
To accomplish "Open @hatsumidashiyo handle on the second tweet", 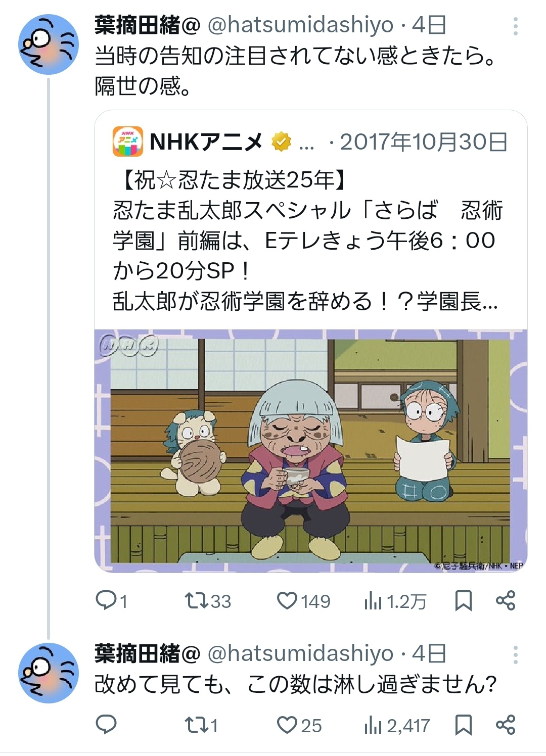I will coord(301,653).
